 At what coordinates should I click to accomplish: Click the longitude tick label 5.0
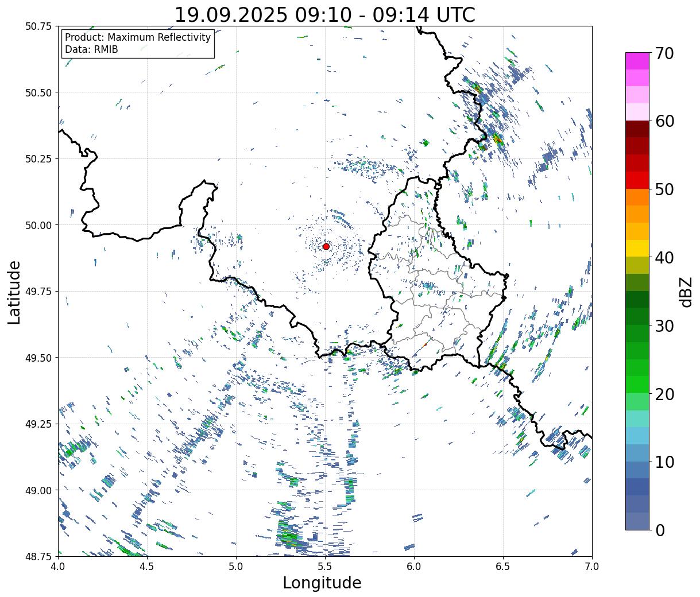point(236,567)
